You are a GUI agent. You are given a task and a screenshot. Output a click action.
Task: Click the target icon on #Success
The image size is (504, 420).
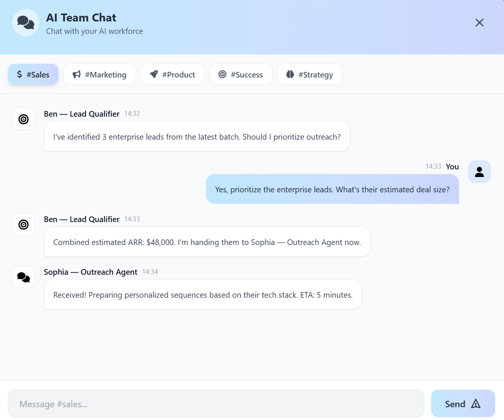[222, 74]
